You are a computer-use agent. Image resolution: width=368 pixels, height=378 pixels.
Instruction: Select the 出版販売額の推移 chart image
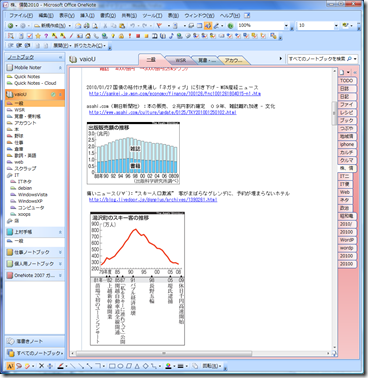(133, 153)
